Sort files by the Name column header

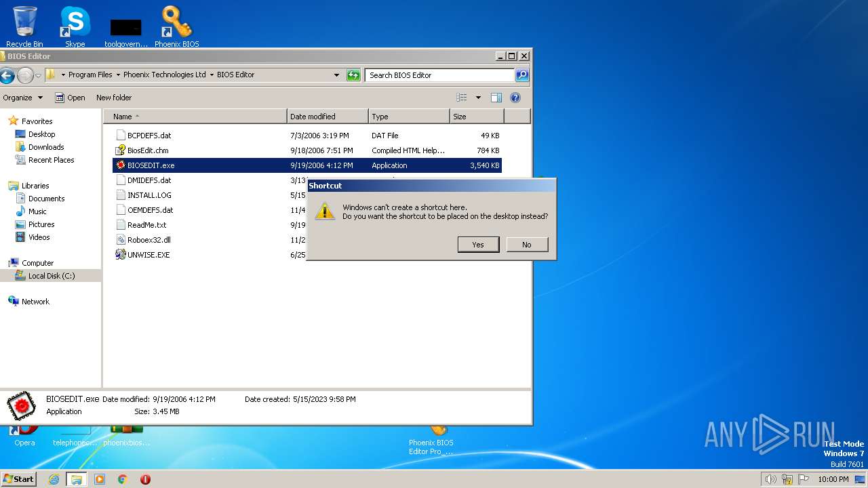point(195,117)
